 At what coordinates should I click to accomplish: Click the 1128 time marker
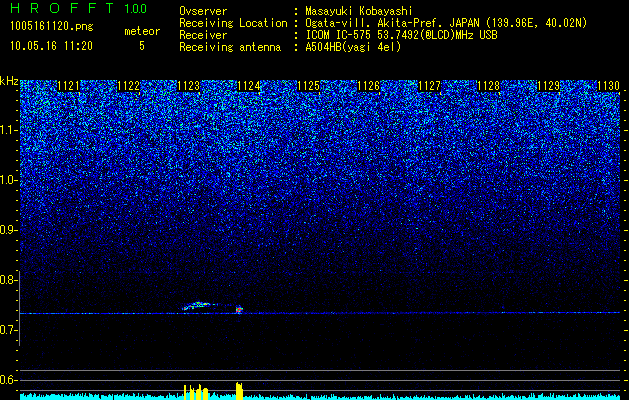pyautogui.click(x=489, y=86)
